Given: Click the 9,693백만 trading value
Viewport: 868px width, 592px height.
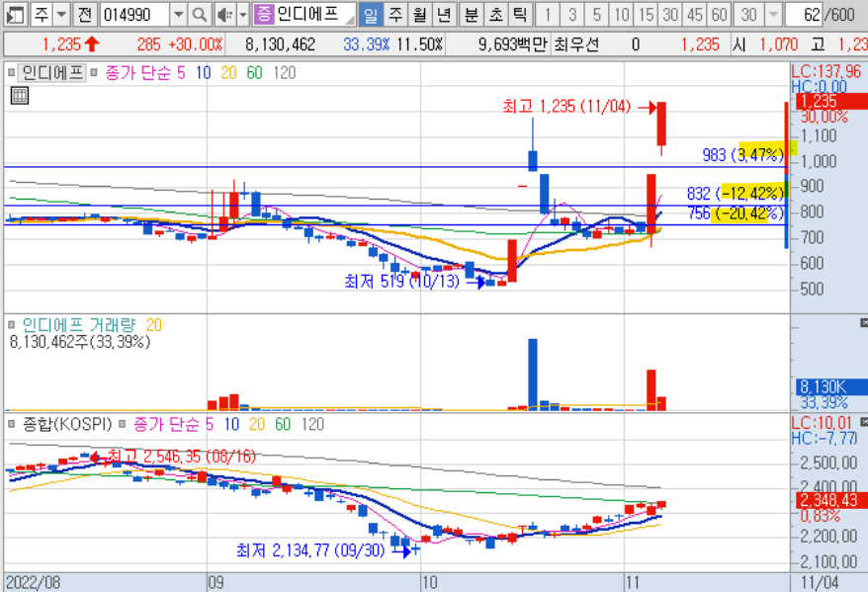Looking at the screenshot, I should coord(513,44).
